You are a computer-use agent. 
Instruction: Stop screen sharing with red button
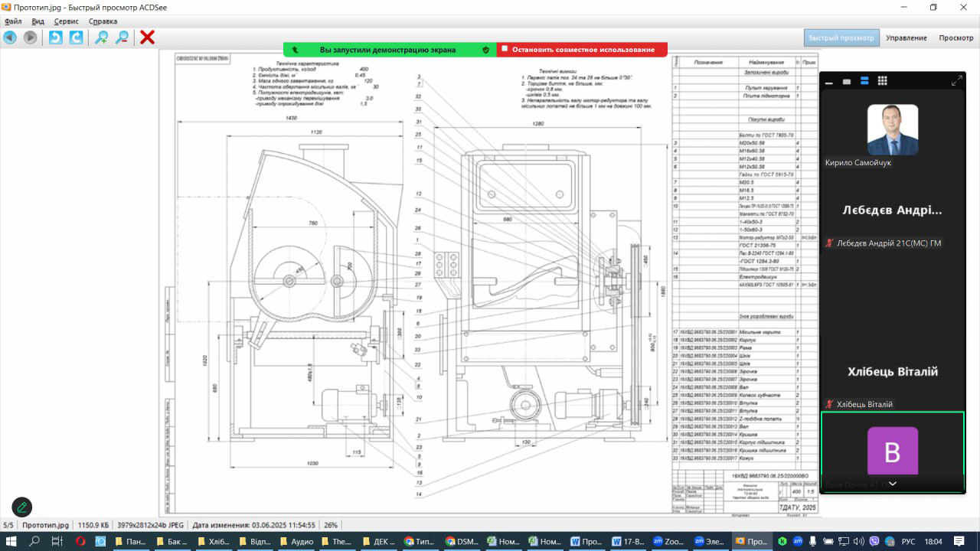point(582,50)
